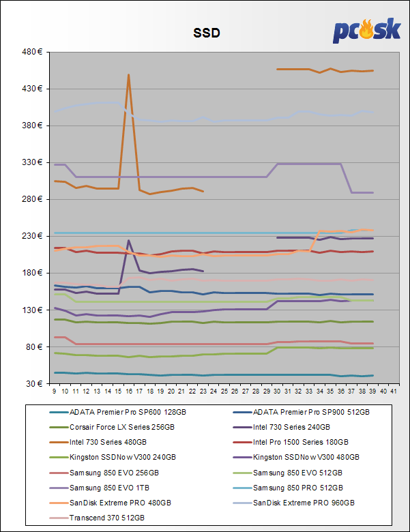
Task: Select Intel 730 Series 240GB legend entry
Action: (x=281, y=427)
